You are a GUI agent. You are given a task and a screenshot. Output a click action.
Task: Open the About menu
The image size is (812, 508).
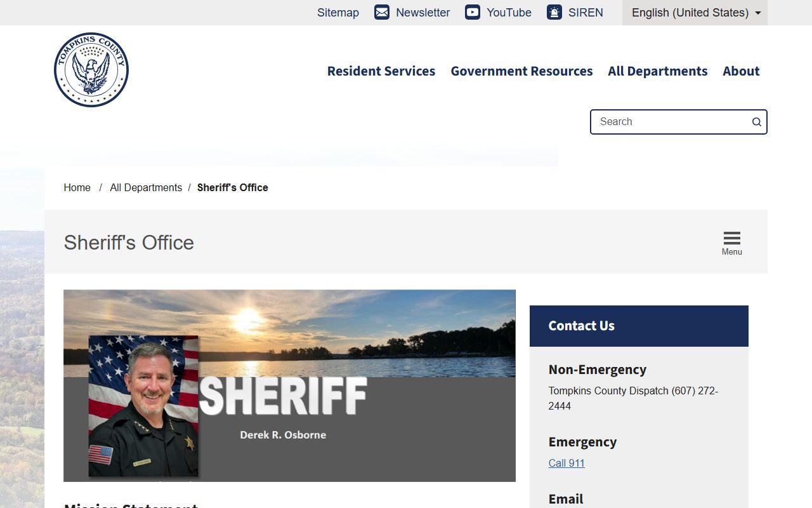741,71
